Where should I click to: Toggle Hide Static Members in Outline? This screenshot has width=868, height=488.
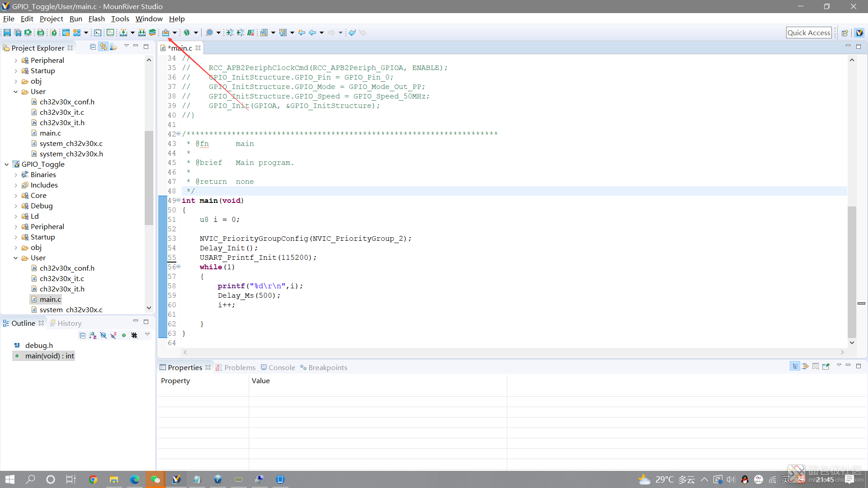[x=113, y=335]
